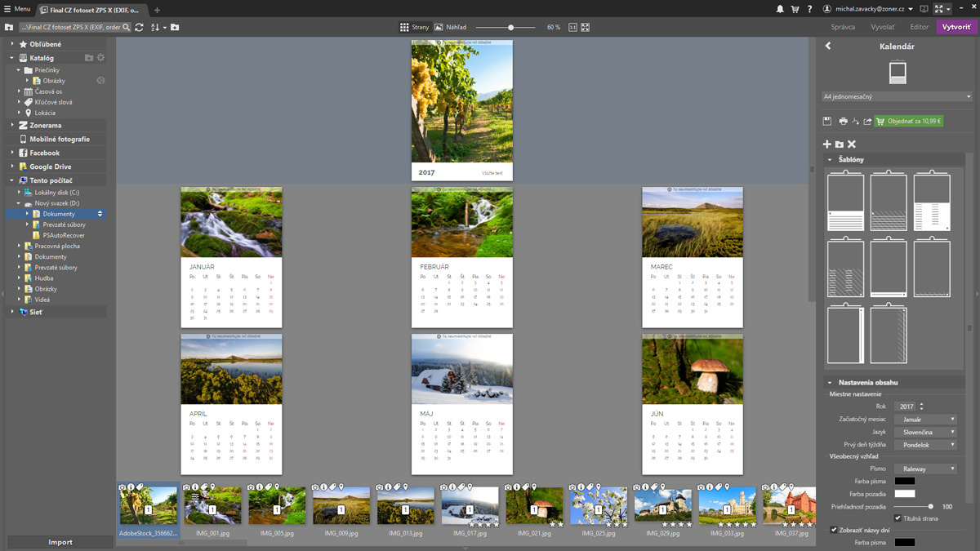Image resolution: width=980 pixels, height=551 pixels.
Task: Click the print icon in Kalendár panel
Action: point(843,121)
